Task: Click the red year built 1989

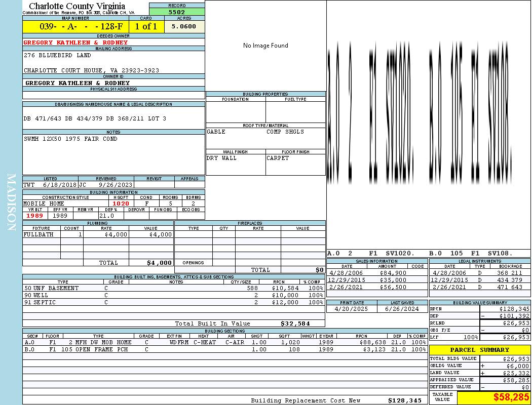Action: (34, 216)
